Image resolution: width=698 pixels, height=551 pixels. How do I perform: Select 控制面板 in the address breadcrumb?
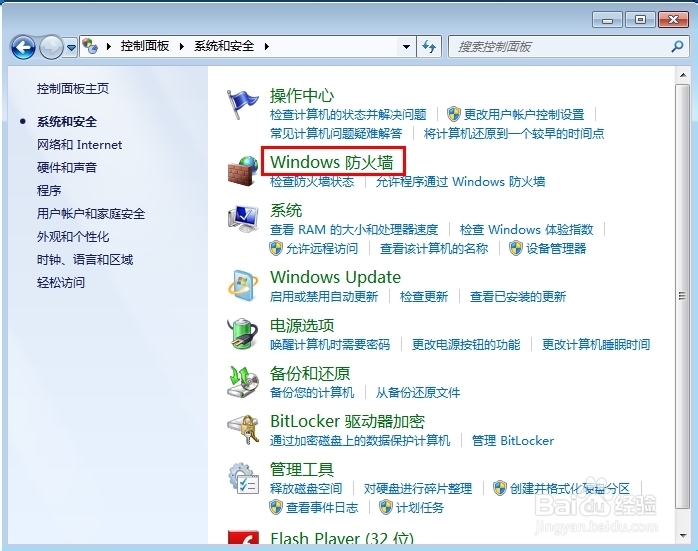[145, 46]
